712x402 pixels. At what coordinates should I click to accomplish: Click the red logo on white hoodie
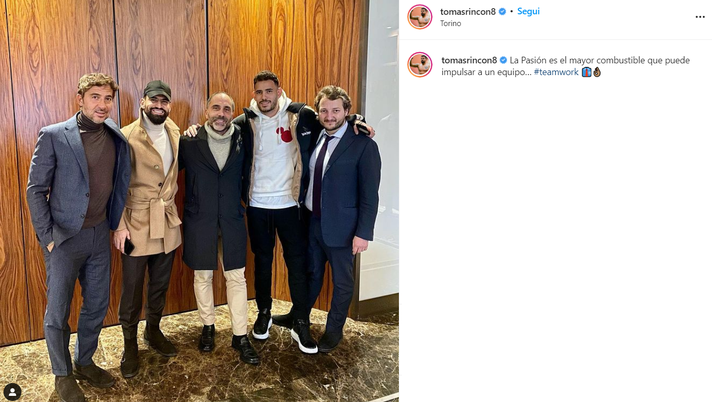[x=284, y=134]
